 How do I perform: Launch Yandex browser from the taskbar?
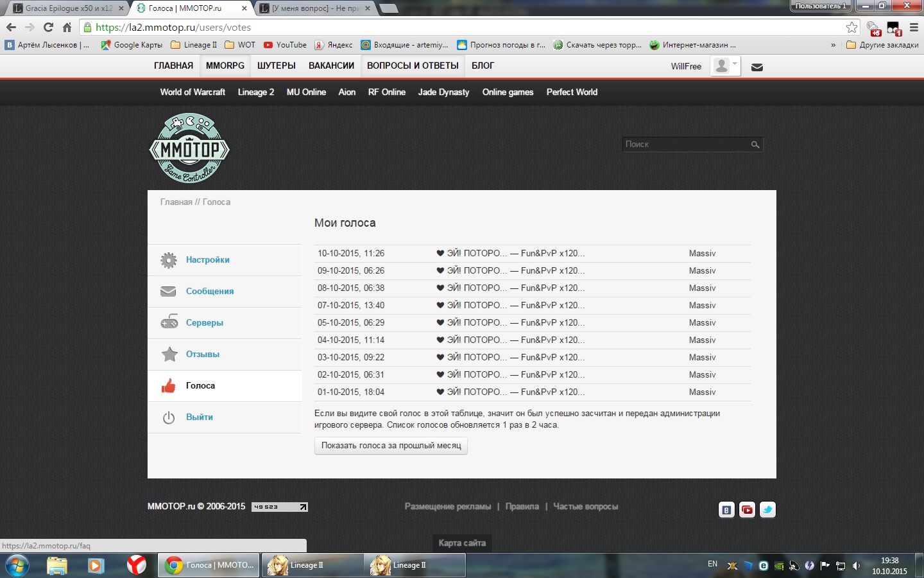(x=136, y=565)
